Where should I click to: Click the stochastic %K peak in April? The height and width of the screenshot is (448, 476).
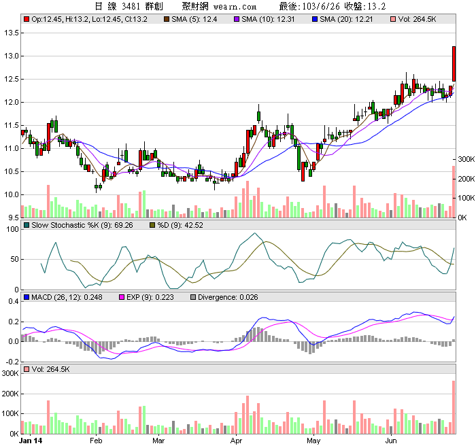(255, 233)
